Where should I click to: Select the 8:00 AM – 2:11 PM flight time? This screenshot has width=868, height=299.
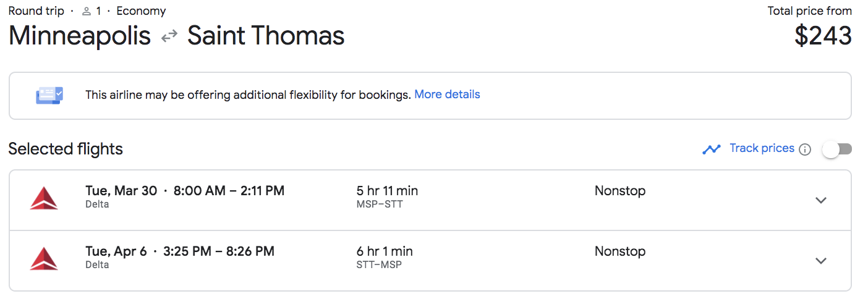pos(229,191)
